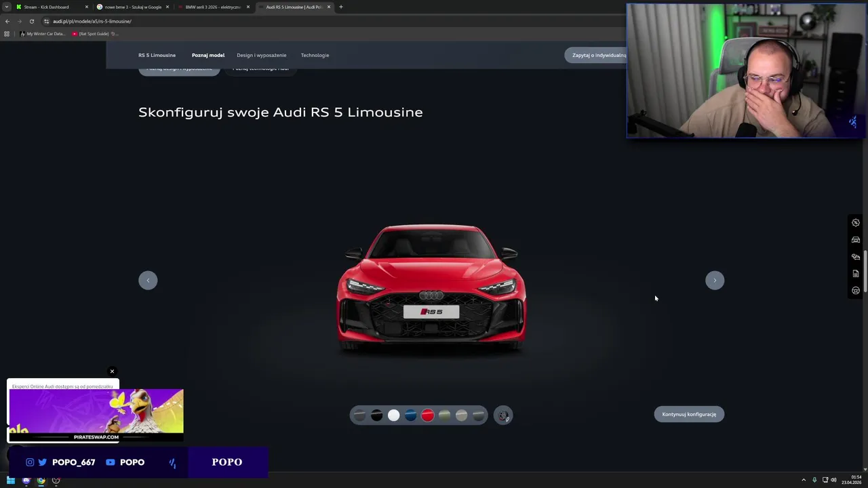This screenshot has height=488, width=868.
Task: Close the Eksperci Online Audi popup
Action: [112, 371]
